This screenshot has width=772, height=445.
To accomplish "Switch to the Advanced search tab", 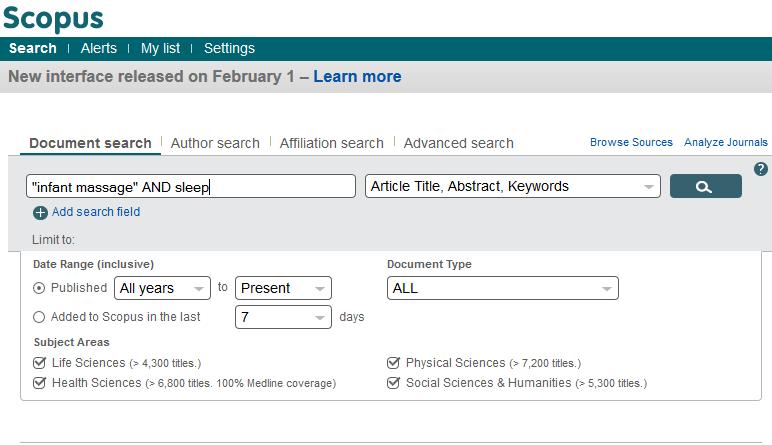I will pos(458,143).
